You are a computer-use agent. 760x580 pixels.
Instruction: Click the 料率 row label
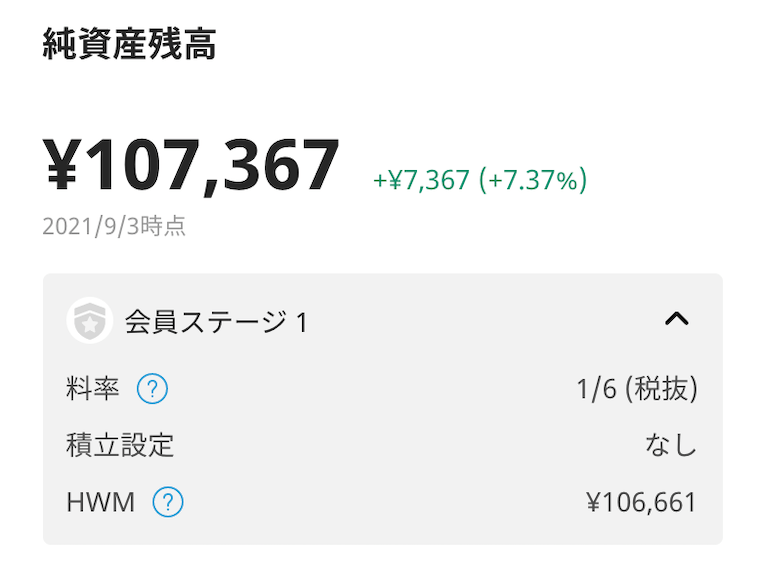pos(93,389)
